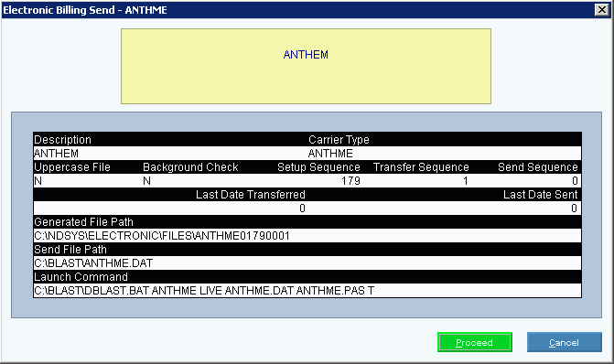Close the Electronic Billing Send window
This screenshot has height=364, width=614.
[x=602, y=9]
